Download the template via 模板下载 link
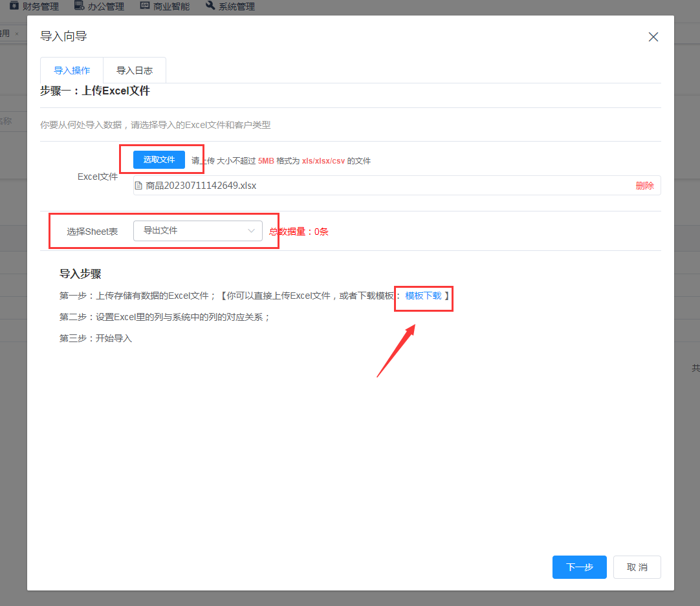 423,296
